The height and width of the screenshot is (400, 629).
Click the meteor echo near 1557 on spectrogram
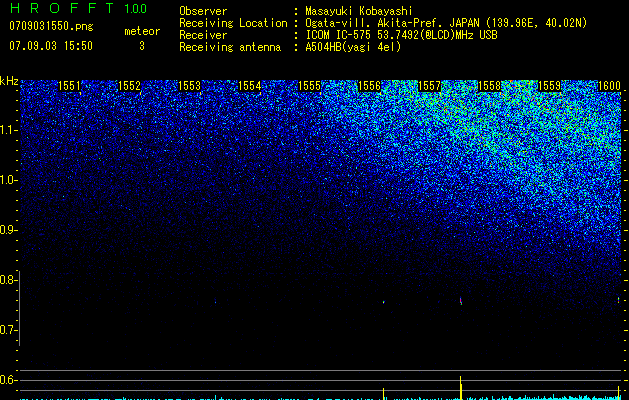461,301
